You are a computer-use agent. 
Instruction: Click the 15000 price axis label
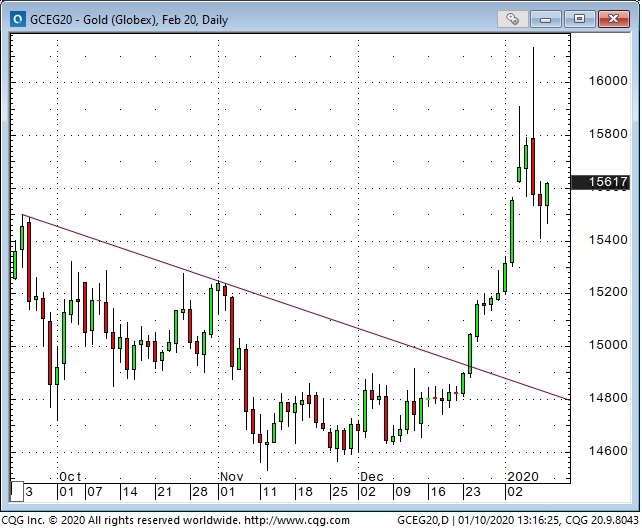(608, 345)
